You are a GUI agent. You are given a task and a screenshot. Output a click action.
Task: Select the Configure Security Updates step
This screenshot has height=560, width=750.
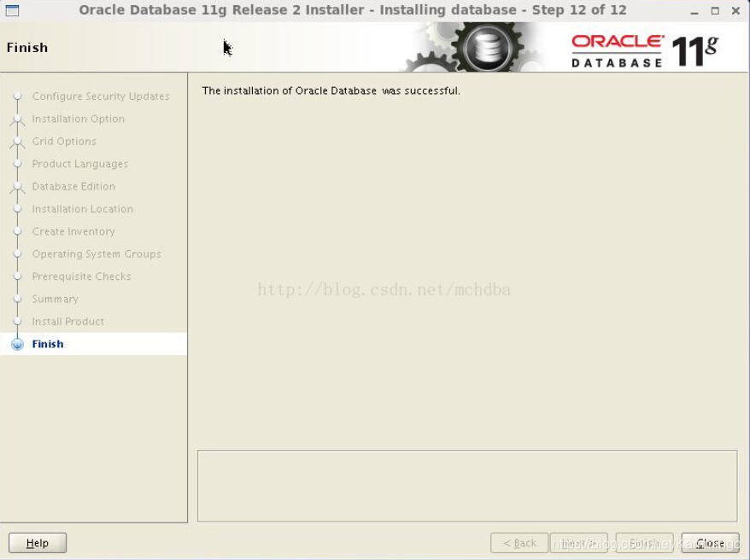101,96
